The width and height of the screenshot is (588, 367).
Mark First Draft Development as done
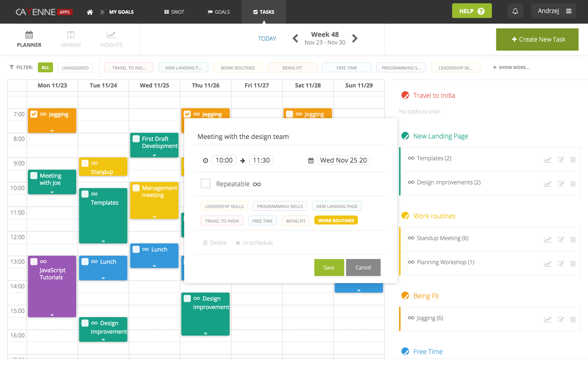pos(136,139)
